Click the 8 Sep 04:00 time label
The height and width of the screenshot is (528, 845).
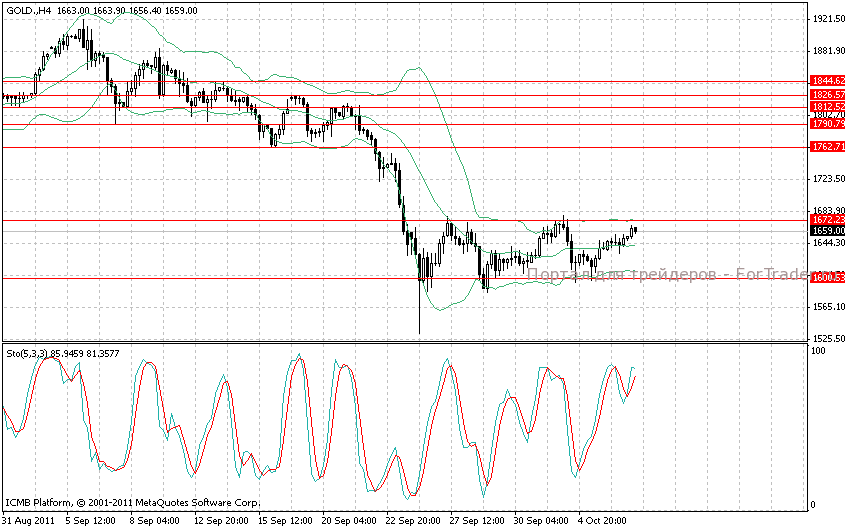(155, 520)
